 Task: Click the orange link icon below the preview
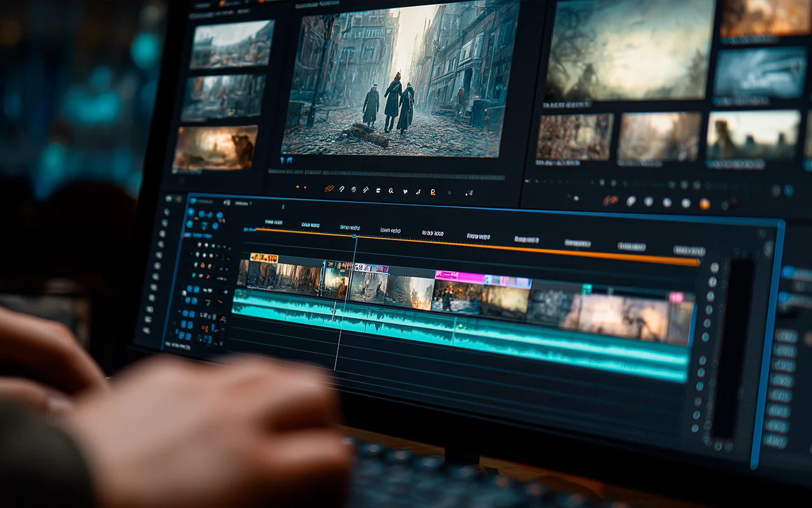(x=329, y=189)
